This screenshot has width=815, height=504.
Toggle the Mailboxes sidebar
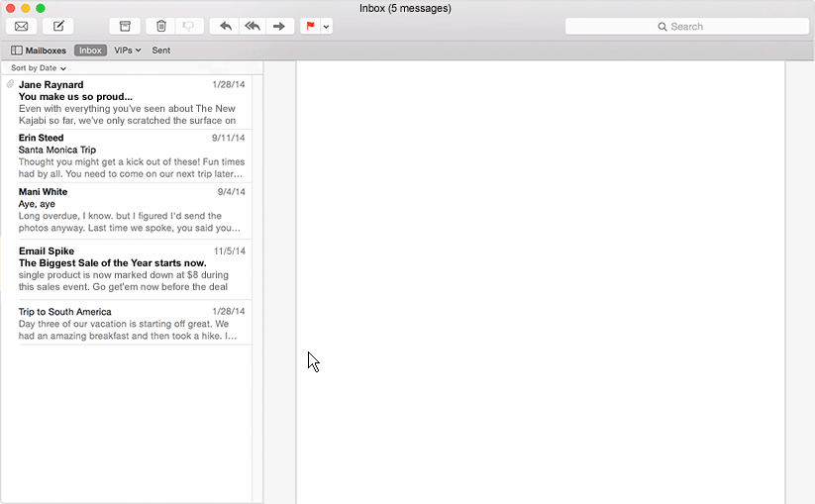click(x=39, y=50)
